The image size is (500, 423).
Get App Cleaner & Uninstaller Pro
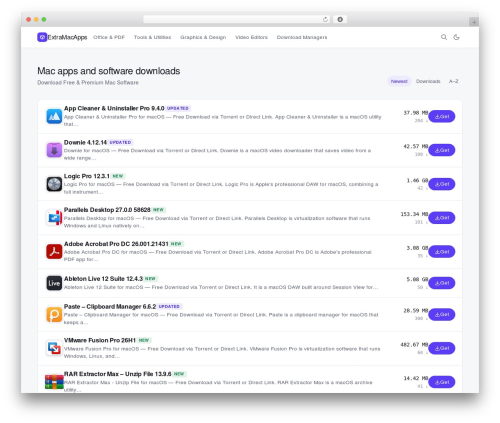[442, 116]
